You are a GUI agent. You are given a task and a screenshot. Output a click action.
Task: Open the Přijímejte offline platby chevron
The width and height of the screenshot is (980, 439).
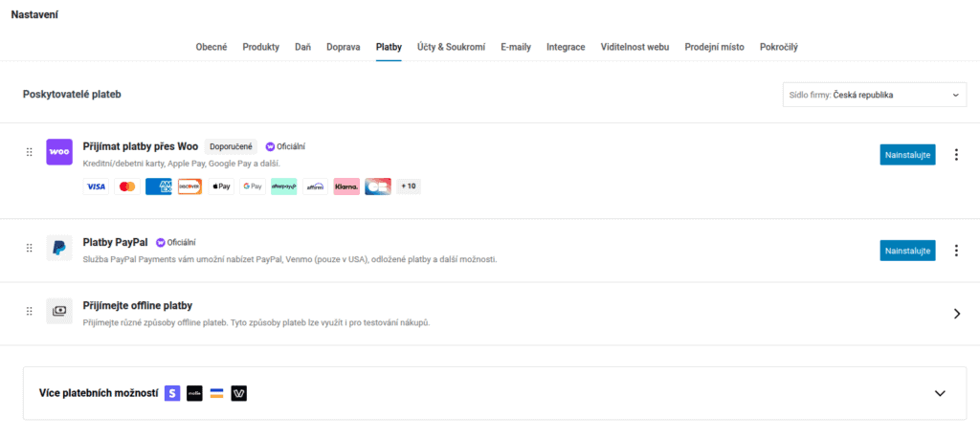(x=956, y=313)
